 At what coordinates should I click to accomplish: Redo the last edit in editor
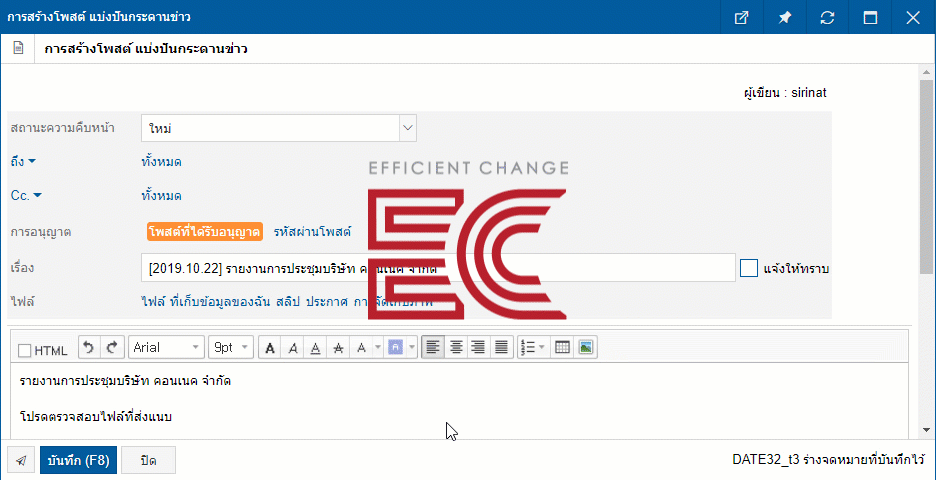click(x=112, y=347)
